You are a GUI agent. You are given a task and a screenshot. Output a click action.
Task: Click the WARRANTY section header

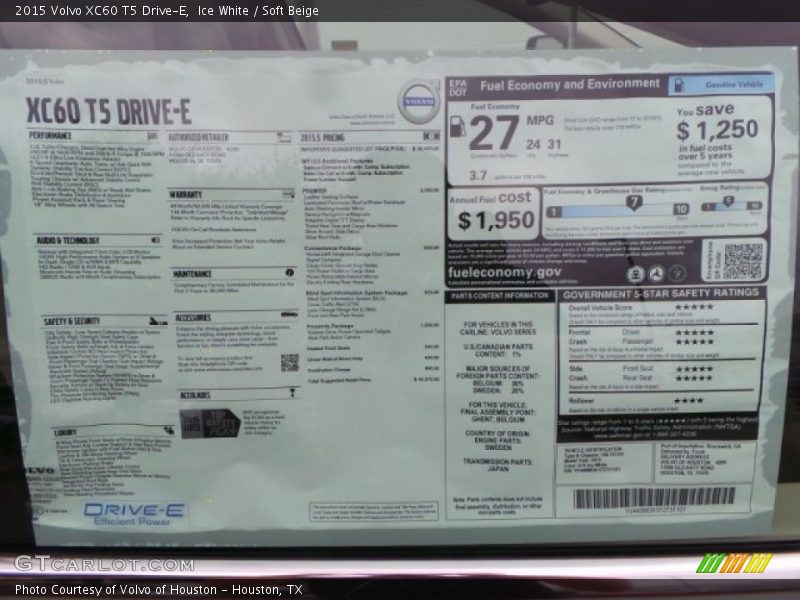point(186,194)
